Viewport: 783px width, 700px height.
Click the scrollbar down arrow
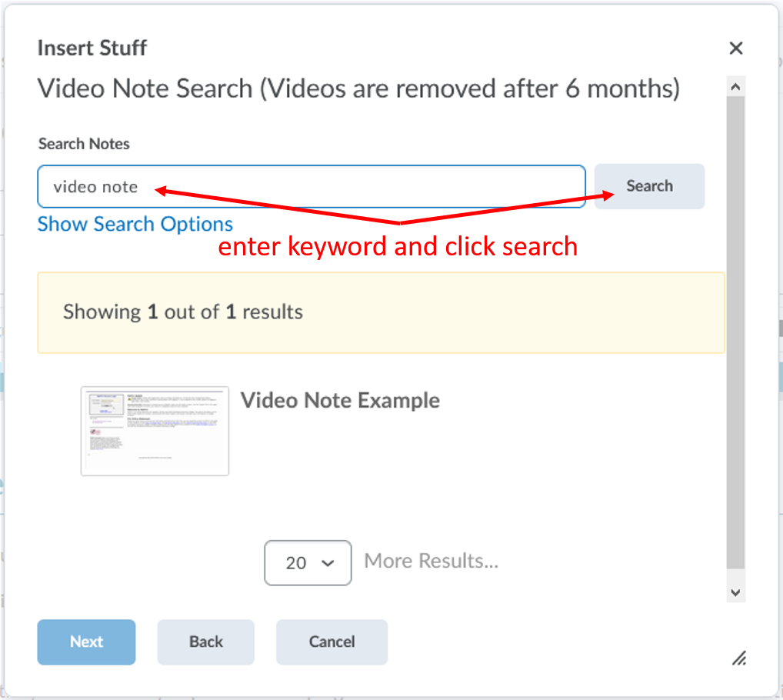(x=735, y=592)
